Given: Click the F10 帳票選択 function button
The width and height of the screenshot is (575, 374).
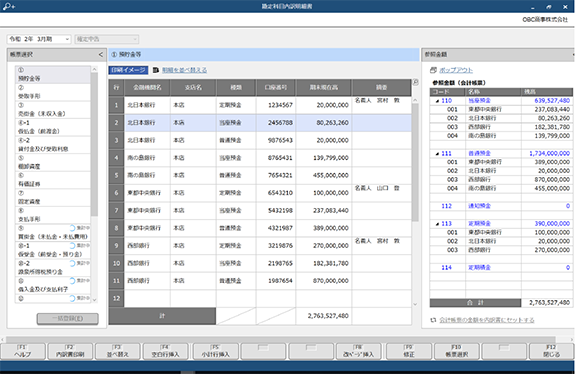Looking at the screenshot, I should click(x=457, y=351).
